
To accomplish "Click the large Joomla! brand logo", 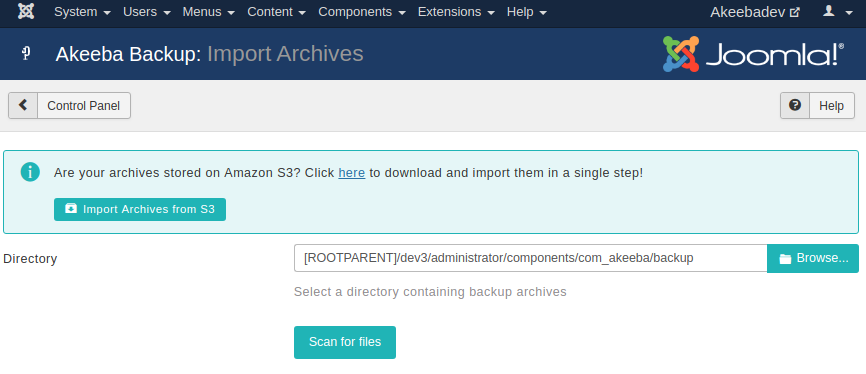I will 753,54.
